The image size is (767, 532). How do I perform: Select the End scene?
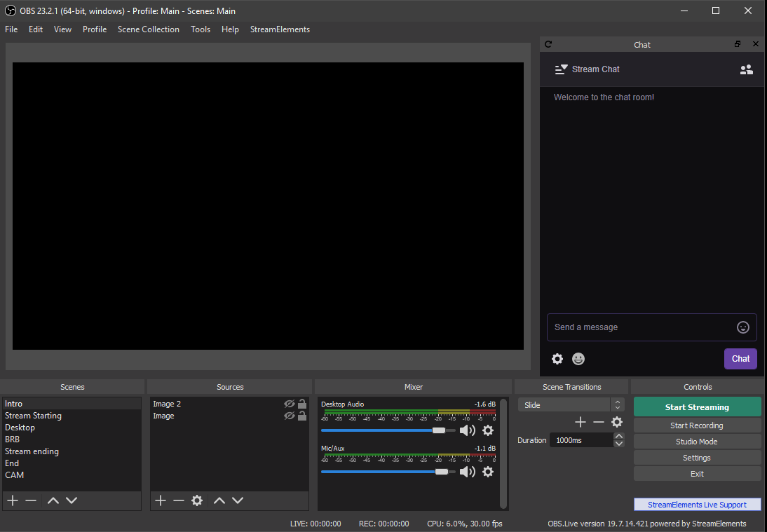[72, 463]
